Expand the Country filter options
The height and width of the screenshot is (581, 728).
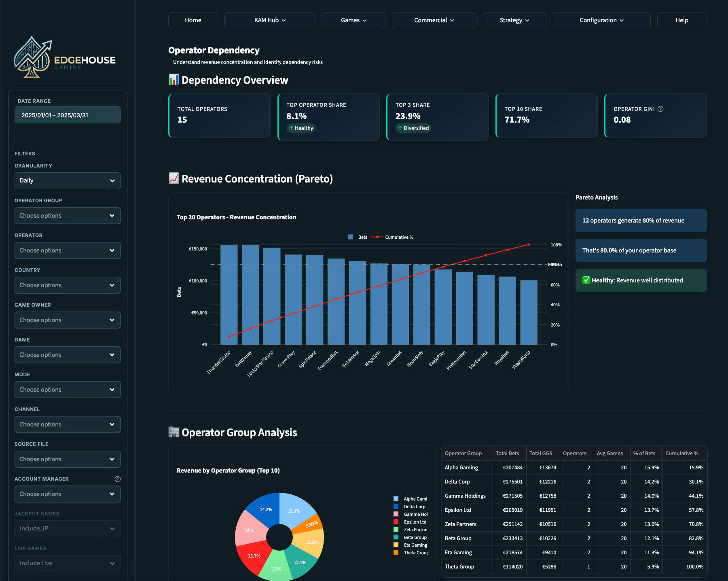68,285
